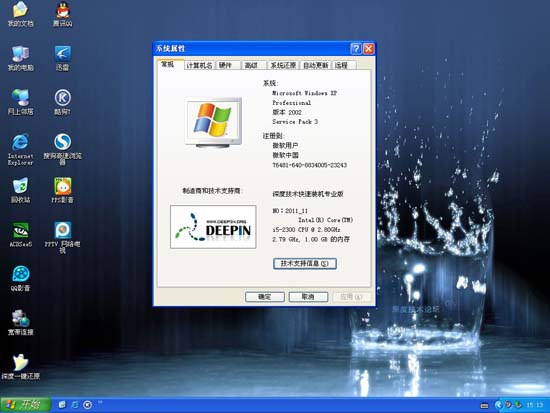
Task: Open the broadband connection (宽带连接) icon
Action: click(20, 323)
